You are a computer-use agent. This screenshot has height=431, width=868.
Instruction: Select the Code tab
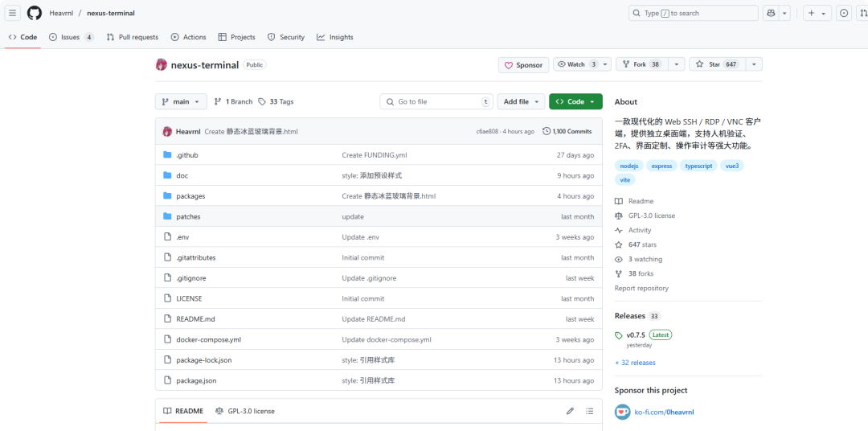(x=23, y=37)
